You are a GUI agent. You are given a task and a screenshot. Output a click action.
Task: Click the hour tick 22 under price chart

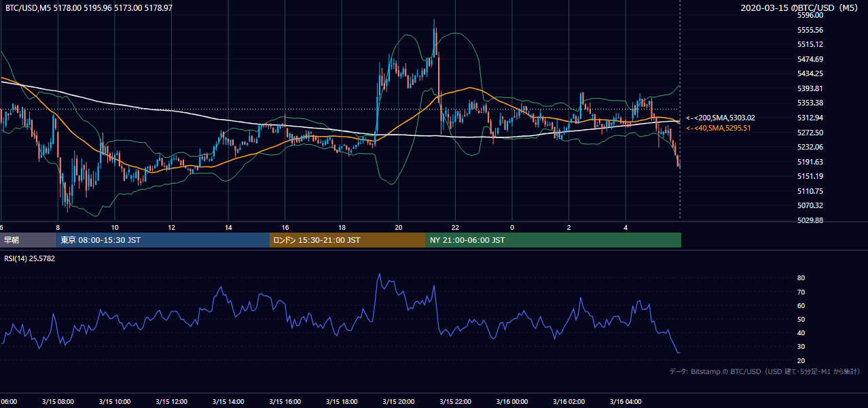tap(456, 227)
